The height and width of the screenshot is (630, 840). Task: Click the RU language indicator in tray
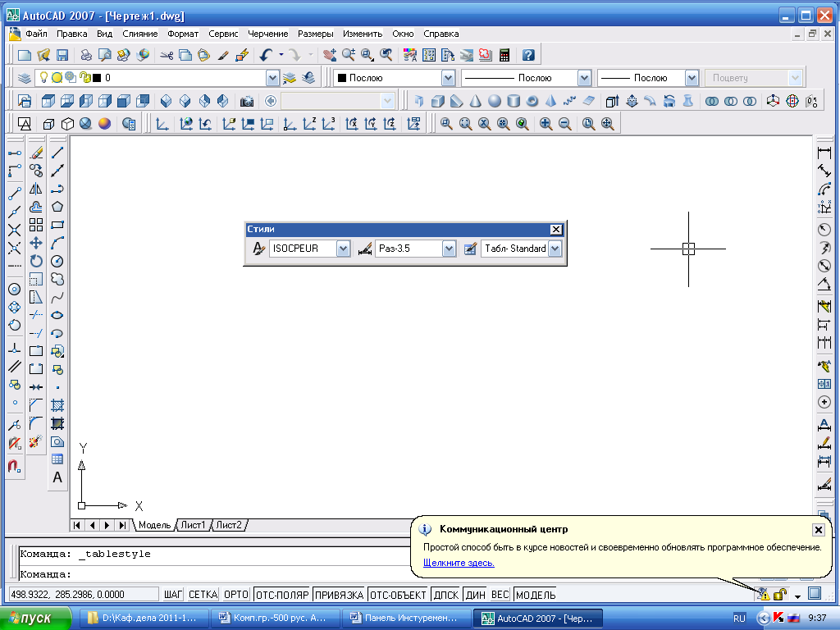coord(739,619)
